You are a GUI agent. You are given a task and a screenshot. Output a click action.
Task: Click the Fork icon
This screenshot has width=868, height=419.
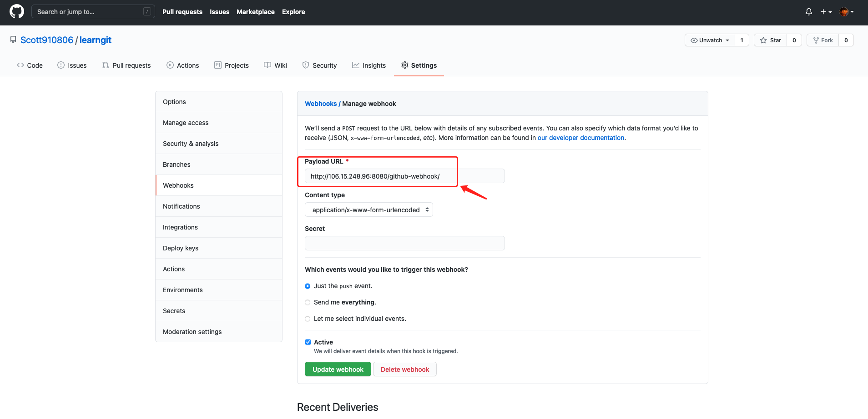tap(816, 40)
